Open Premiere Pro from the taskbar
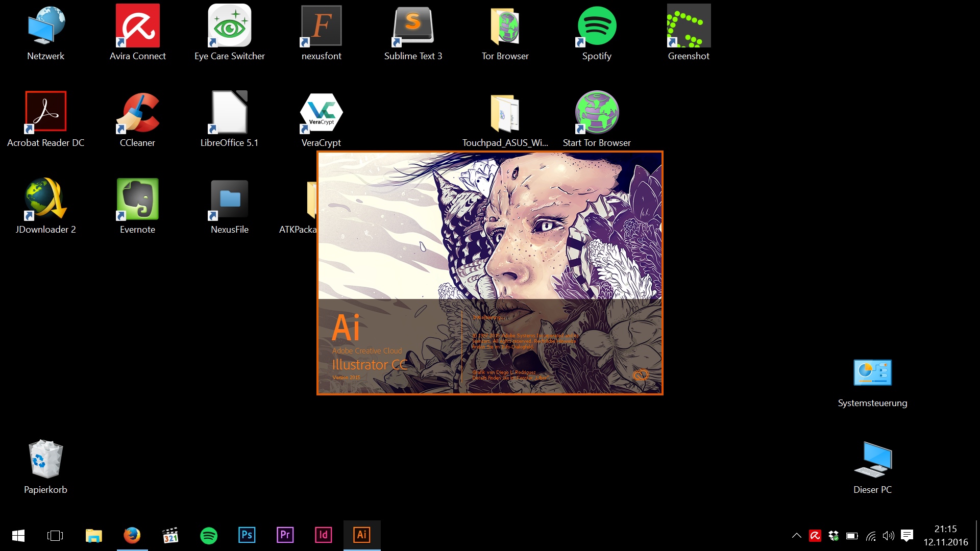 (285, 535)
